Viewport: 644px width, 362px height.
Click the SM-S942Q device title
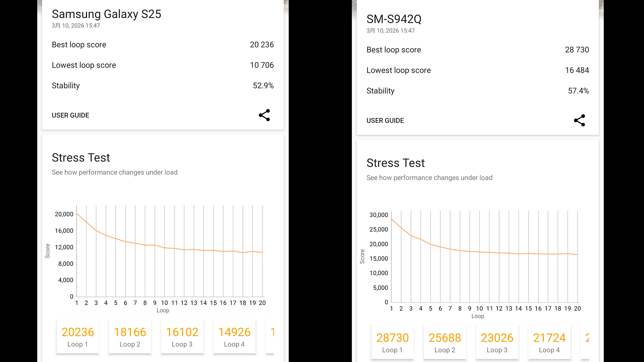coord(394,19)
